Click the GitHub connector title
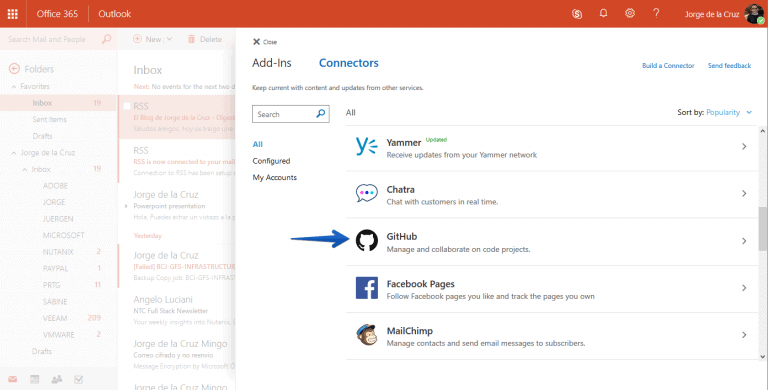 (x=402, y=236)
